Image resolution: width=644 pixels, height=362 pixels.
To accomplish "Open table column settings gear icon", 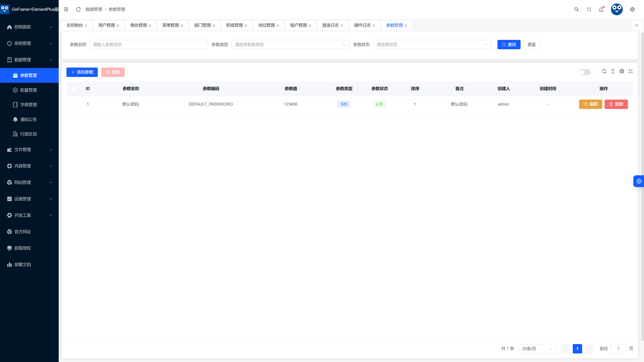I will (x=622, y=71).
